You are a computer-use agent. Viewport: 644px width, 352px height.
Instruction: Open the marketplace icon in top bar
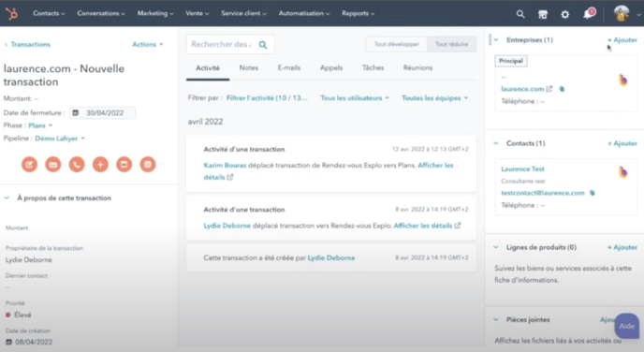[x=543, y=14]
